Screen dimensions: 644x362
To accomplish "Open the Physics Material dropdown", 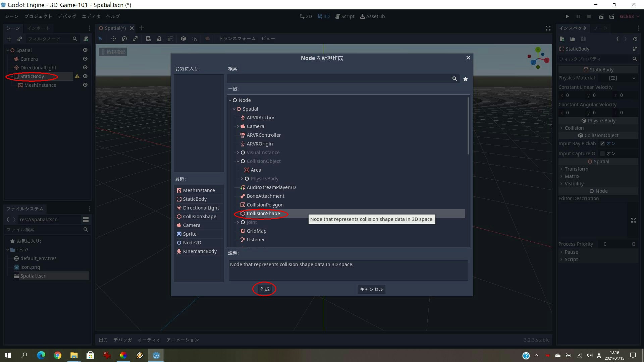I will pos(634,78).
